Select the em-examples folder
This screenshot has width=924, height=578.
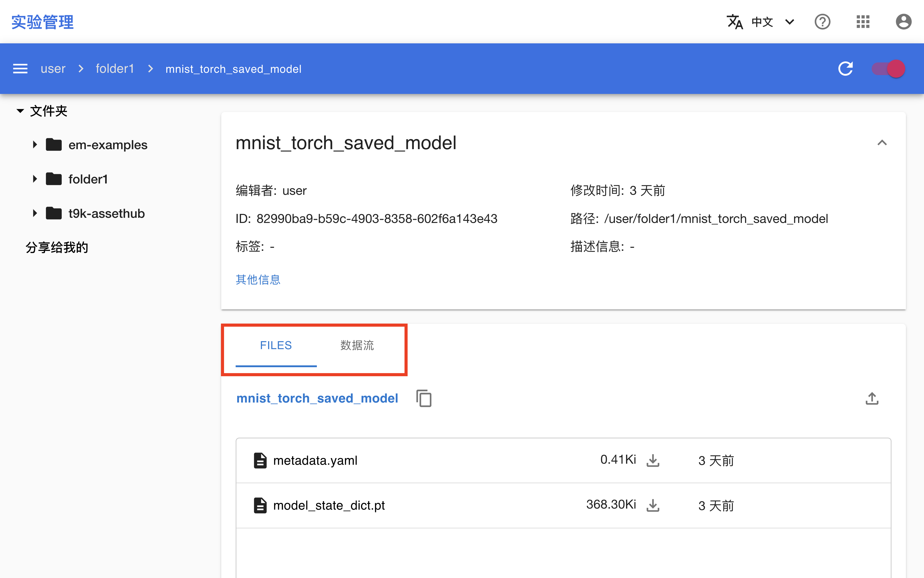click(108, 145)
